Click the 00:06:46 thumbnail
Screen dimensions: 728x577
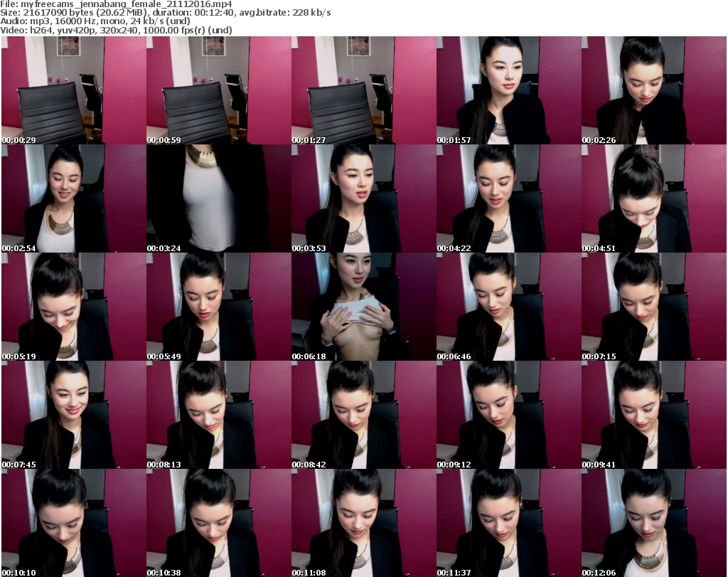509,307
